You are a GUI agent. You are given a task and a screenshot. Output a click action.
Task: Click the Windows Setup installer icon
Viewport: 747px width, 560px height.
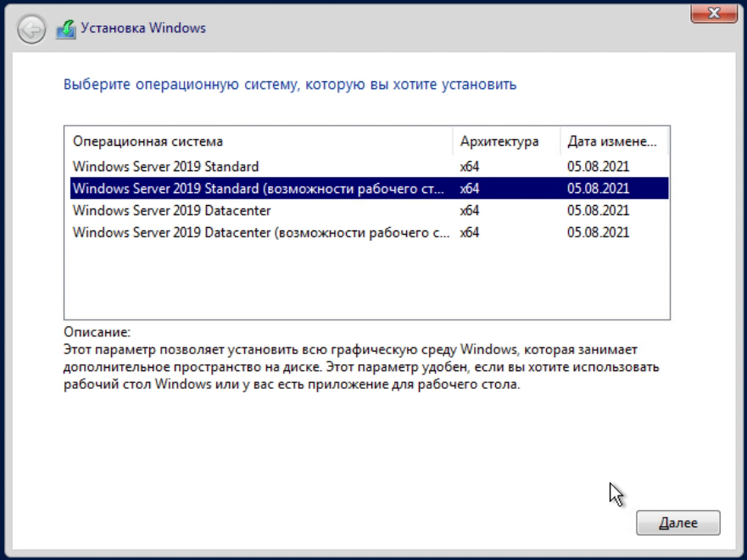[66, 30]
